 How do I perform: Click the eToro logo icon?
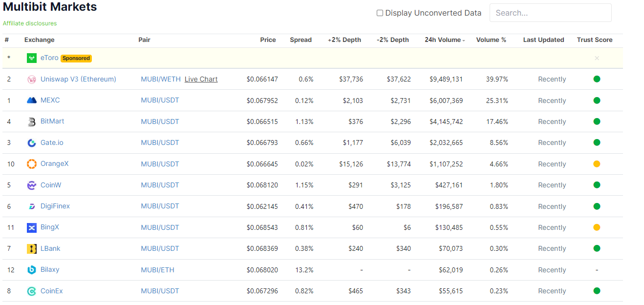point(32,58)
